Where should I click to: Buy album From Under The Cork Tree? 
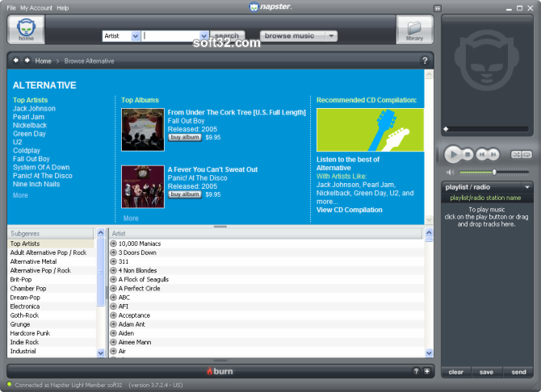pos(185,137)
